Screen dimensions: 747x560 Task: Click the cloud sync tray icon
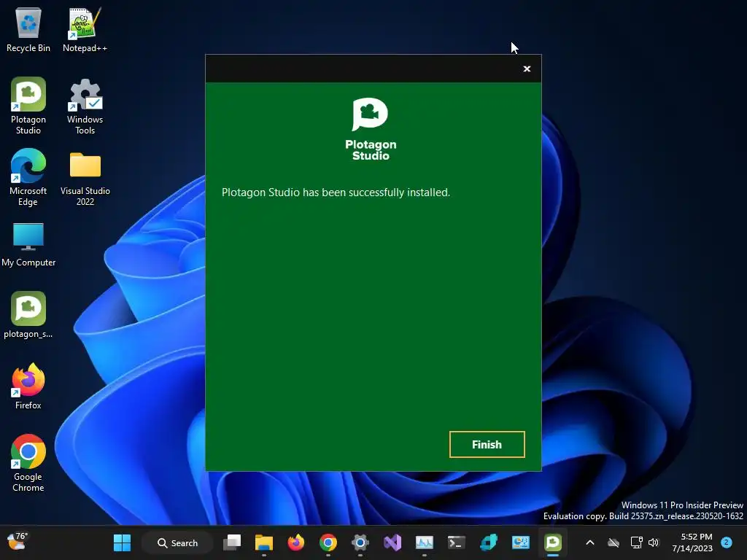click(x=614, y=542)
